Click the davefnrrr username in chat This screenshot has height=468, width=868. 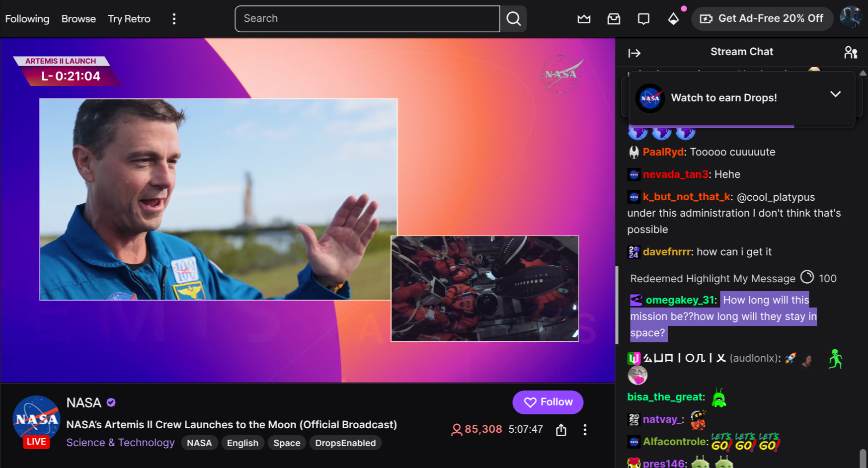pos(667,252)
